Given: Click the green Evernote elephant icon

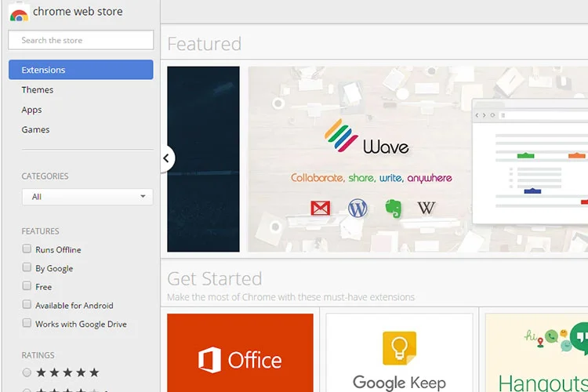Looking at the screenshot, I should coord(394,209).
